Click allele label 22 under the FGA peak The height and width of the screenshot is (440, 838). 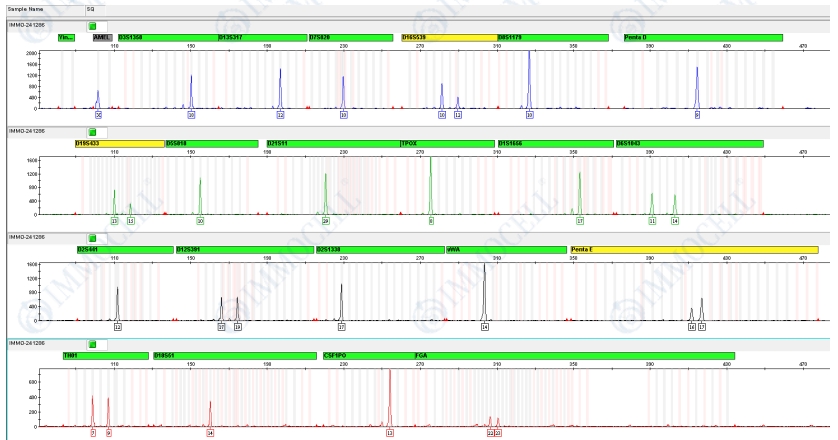click(x=491, y=433)
